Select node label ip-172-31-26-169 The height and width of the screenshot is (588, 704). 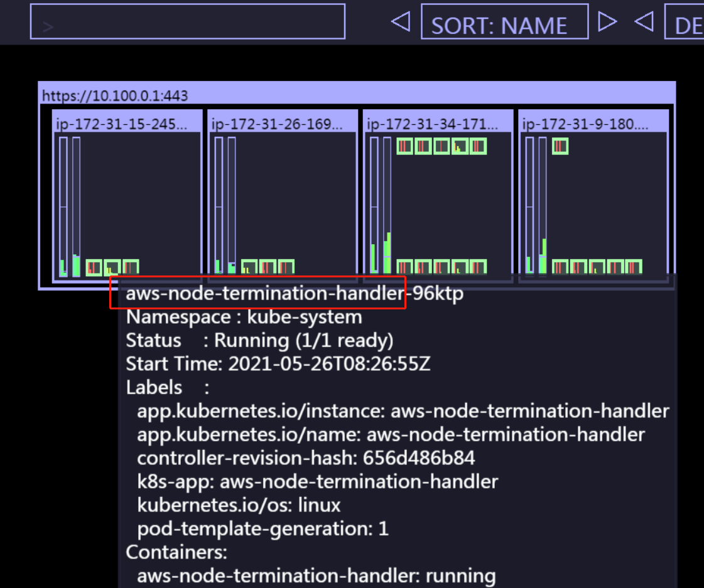tap(277, 124)
